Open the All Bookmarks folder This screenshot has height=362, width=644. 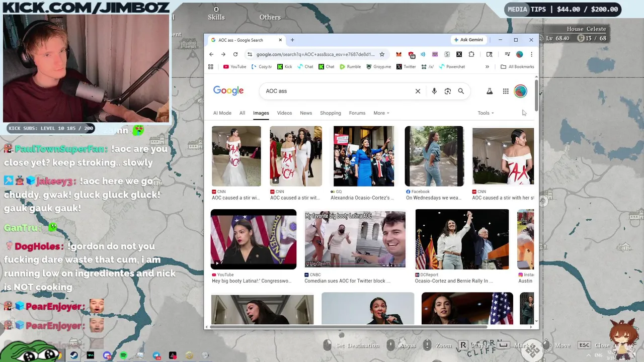click(x=517, y=67)
